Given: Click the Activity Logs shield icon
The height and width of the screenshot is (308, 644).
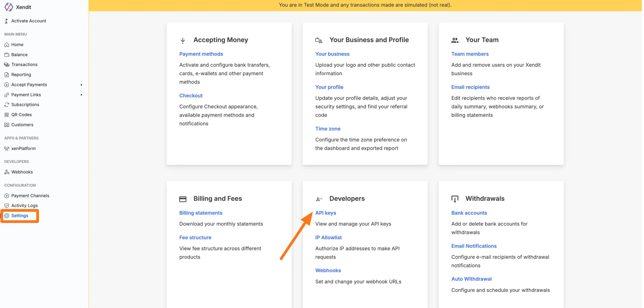Looking at the screenshot, I should point(7,206).
